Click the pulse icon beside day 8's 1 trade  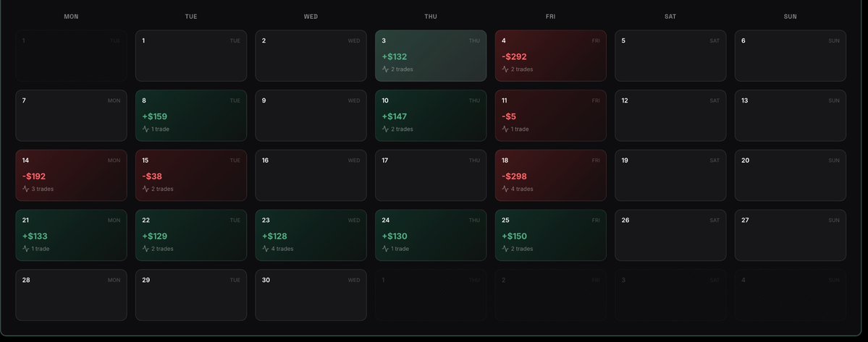(x=146, y=129)
